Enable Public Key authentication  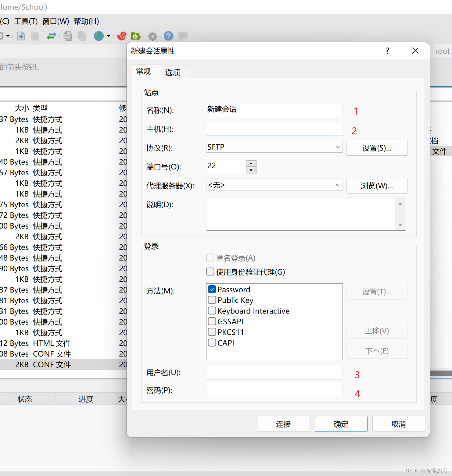[212, 300]
